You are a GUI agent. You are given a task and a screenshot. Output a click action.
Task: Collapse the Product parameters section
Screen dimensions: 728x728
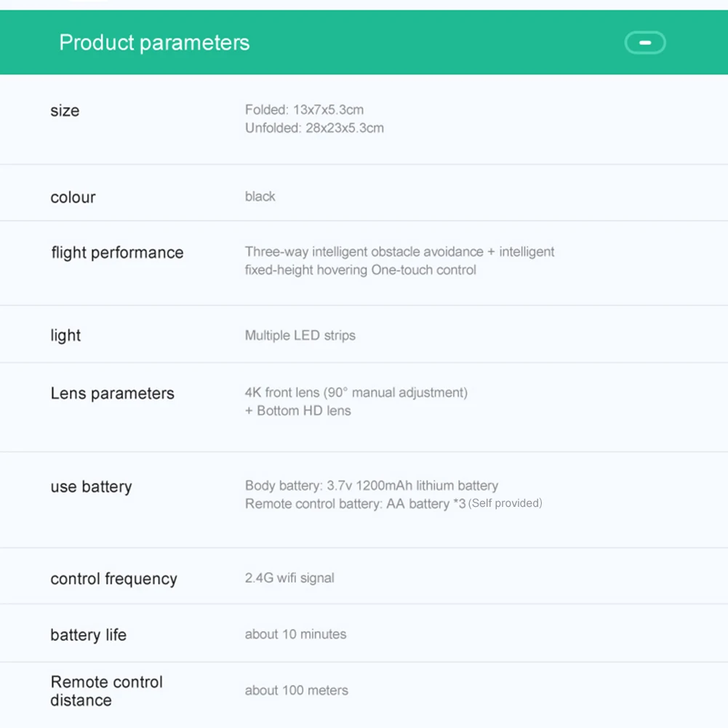pos(645,43)
